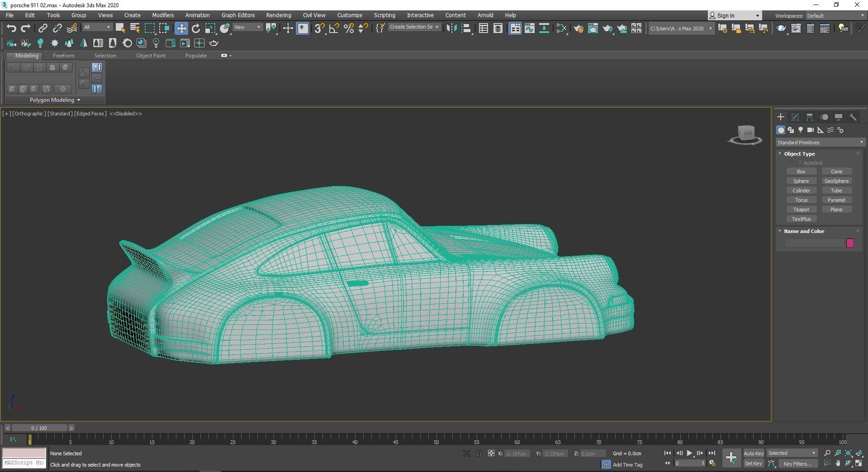
Task: Collapse the Object Type rollout
Action: 799,154
